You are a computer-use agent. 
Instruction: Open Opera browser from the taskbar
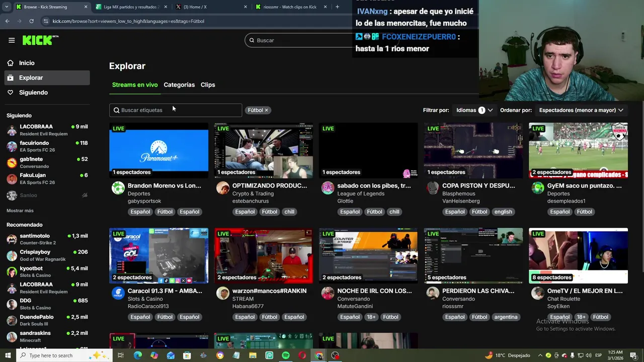coord(302,355)
